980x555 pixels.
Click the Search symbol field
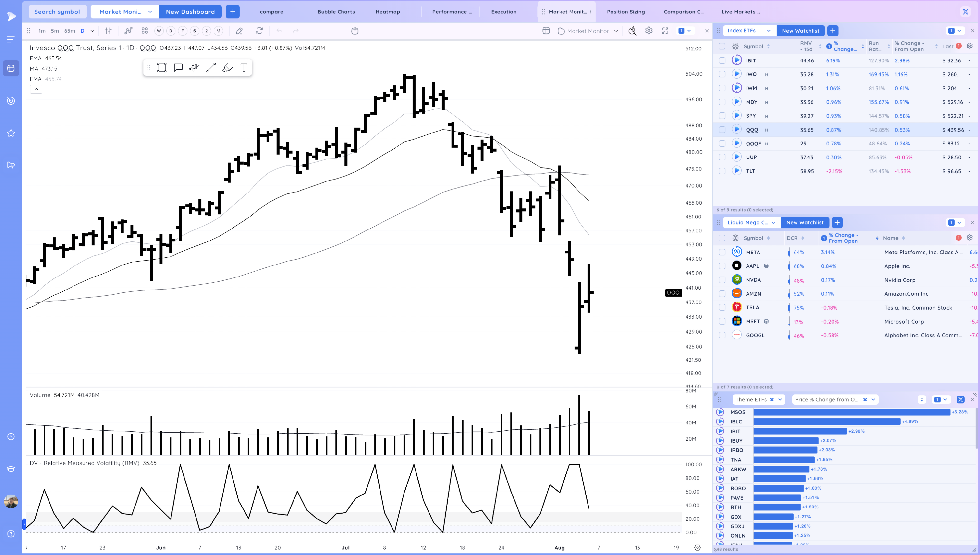(57, 12)
